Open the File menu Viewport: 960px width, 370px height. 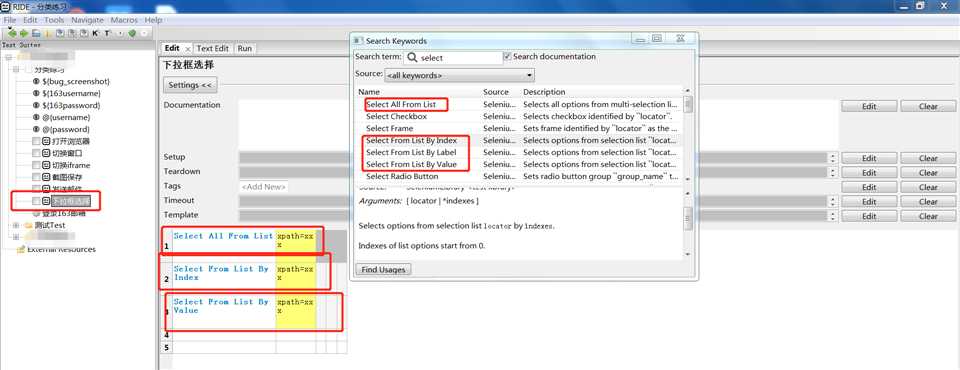pyautogui.click(x=10, y=20)
